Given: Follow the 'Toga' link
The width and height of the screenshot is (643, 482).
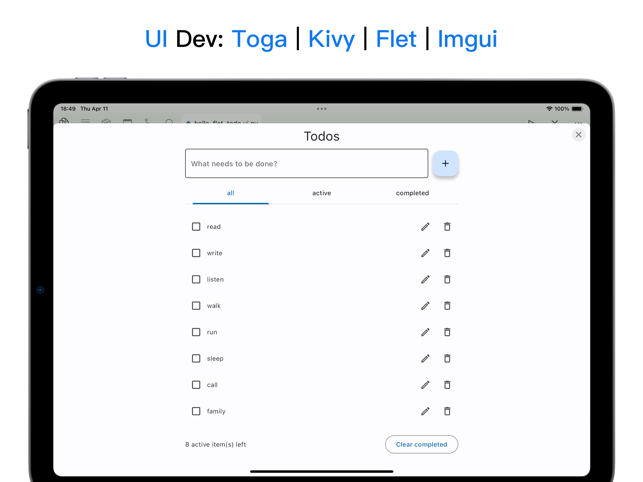Looking at the screenshot, I should tap(259, 39).
